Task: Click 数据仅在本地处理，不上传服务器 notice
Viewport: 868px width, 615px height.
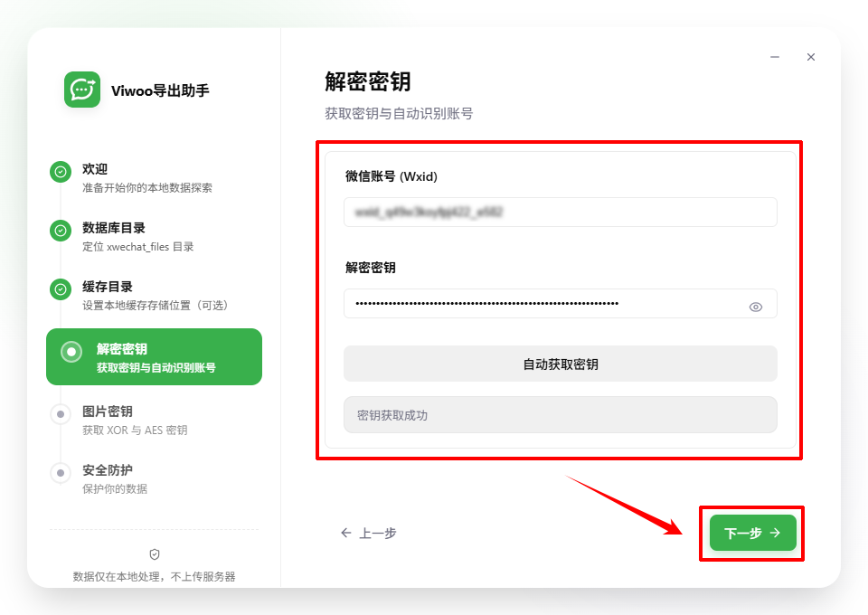Action: (155, 576)
